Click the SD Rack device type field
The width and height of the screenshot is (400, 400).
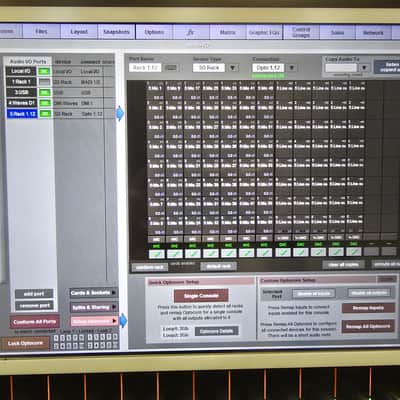click(209, 68)
